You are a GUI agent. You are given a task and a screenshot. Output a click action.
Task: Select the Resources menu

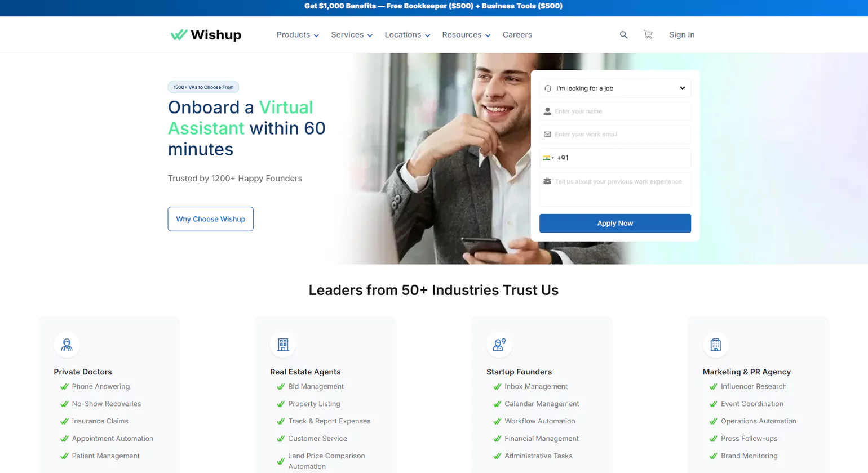tap(466, 34)
